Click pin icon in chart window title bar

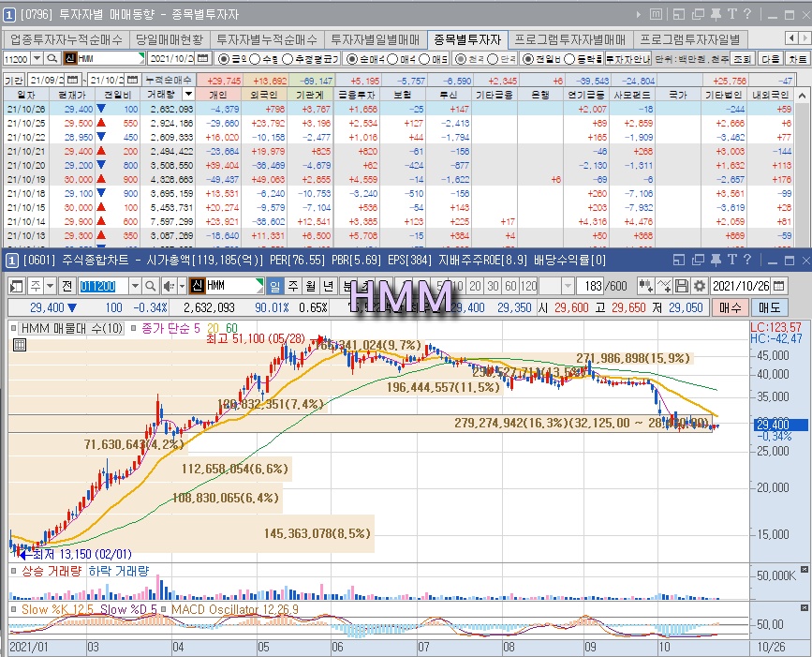pyautogui.click(x=716, y=260)
